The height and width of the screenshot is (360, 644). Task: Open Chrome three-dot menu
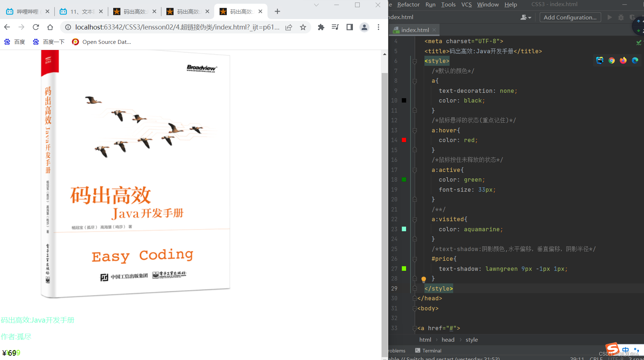pyautogui.click(x=378, y=27)
